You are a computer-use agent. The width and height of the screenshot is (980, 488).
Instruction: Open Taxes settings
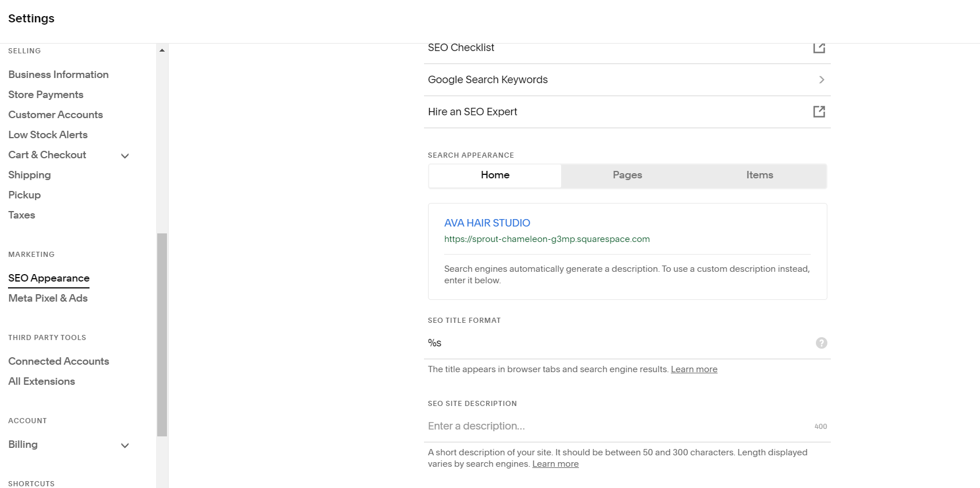tap(22, 215)
